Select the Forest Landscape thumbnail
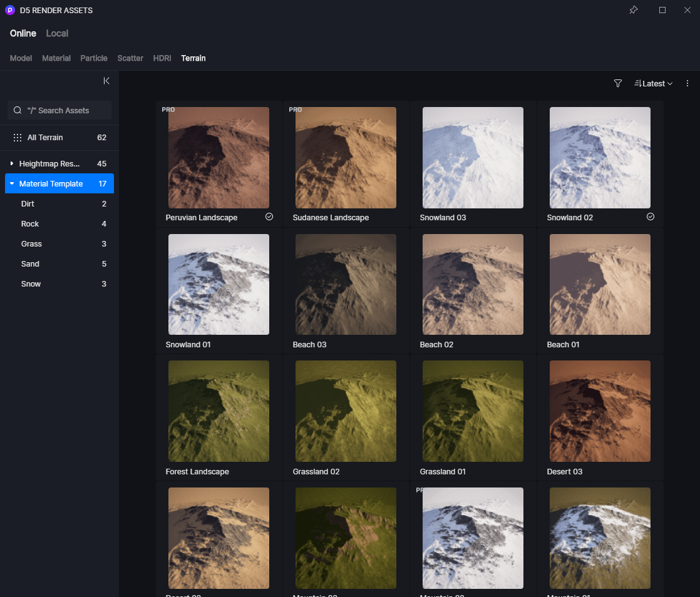This screenshot has height=597, width=700. (x=219, y=411)
